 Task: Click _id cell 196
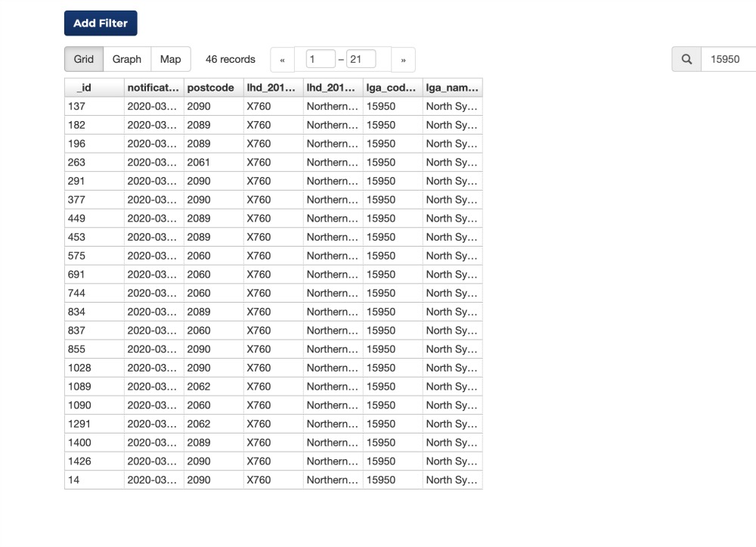(94, 144)
